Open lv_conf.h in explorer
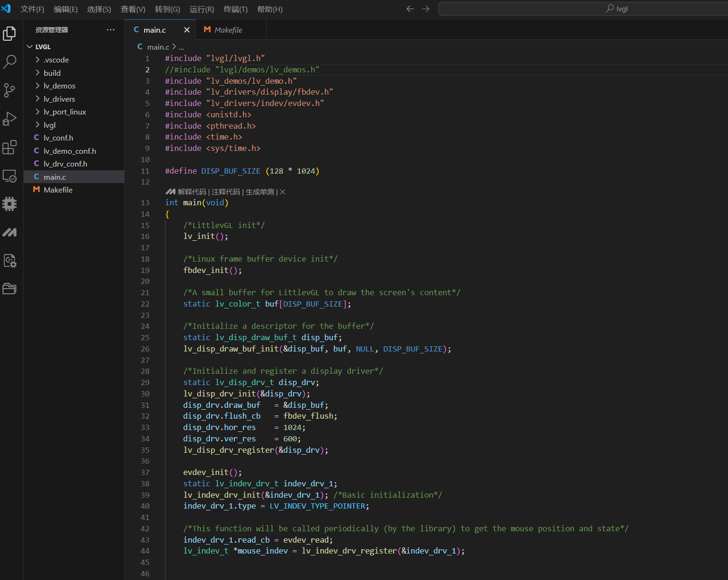 coord(74,138)
